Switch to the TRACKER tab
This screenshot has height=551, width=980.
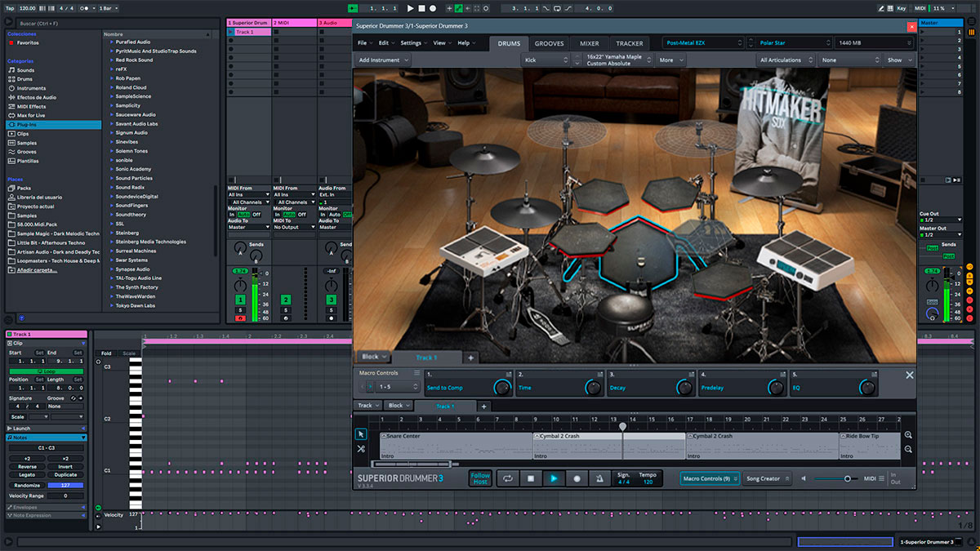[629, 43]
